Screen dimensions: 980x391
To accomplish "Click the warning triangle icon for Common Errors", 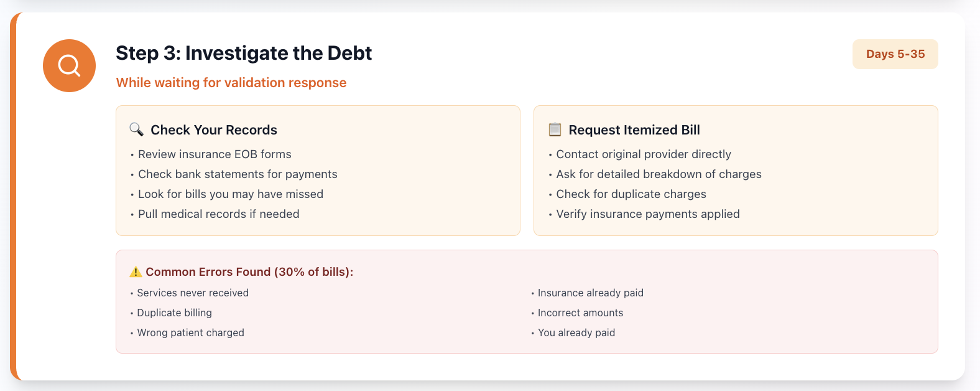I will tap(136, 272).
